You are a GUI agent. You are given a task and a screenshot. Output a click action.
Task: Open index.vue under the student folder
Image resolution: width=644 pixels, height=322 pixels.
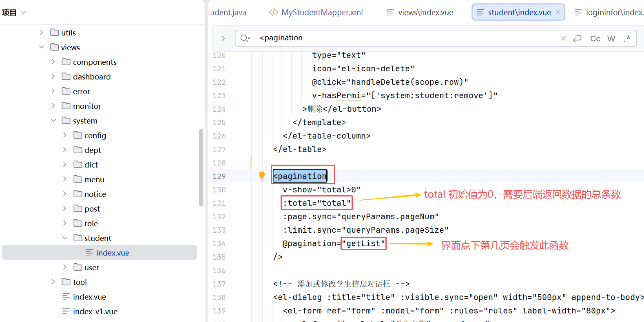click(x=99, y=252)
